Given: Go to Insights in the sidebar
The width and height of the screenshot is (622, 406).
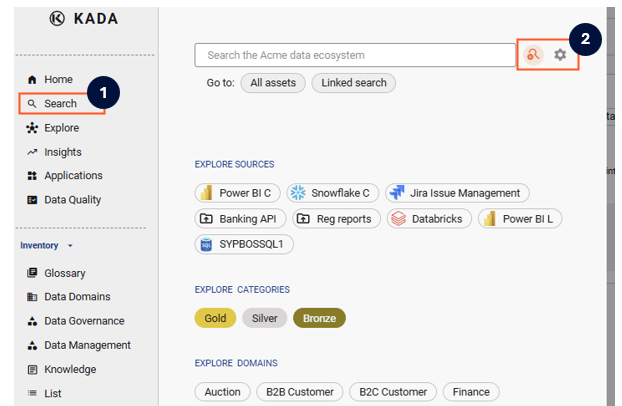Looking at the screenshot, I should [x=62, y=152].
